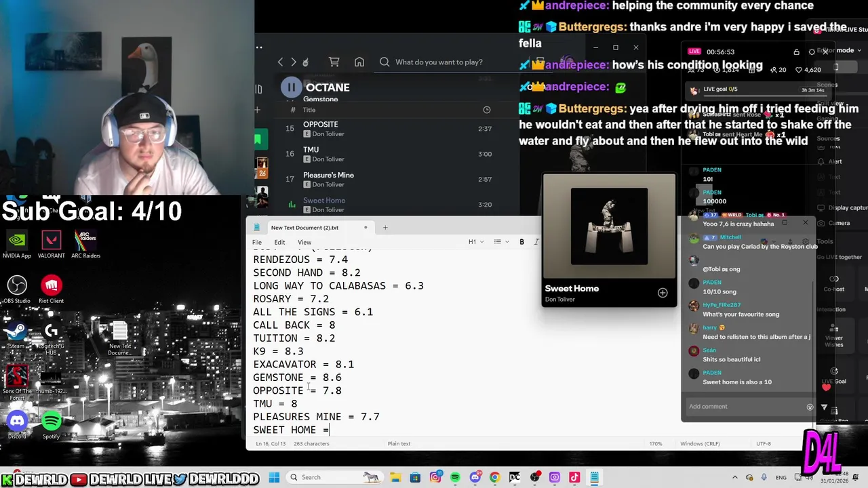Go forward in the Spotify window
868x488 pixels.
coord(293,62)
